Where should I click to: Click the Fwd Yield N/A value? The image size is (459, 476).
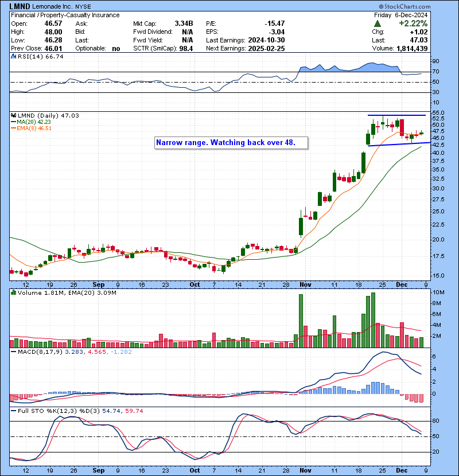click(x=188, y=40)
